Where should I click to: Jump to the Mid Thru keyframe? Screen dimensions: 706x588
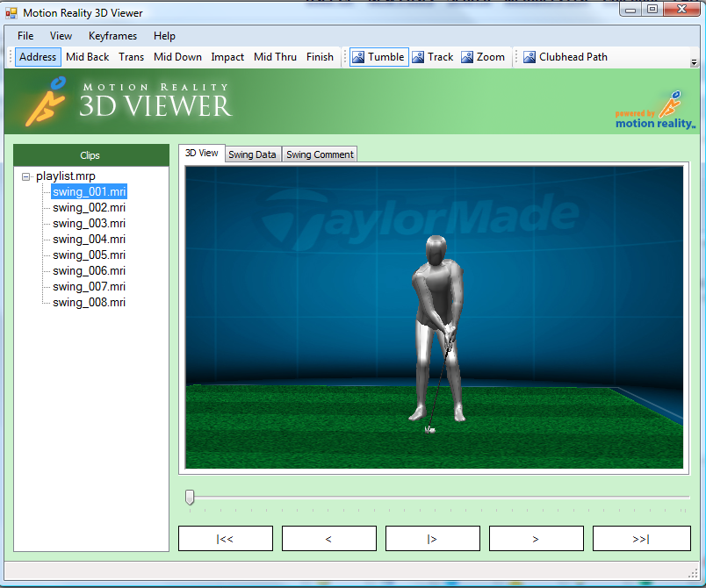point(275,57)
